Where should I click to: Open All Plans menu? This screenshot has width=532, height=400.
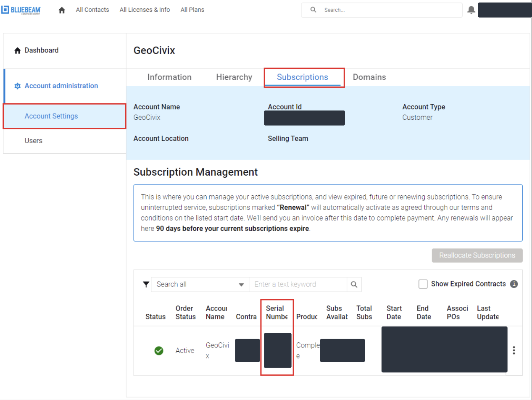[x=192, y=10]
